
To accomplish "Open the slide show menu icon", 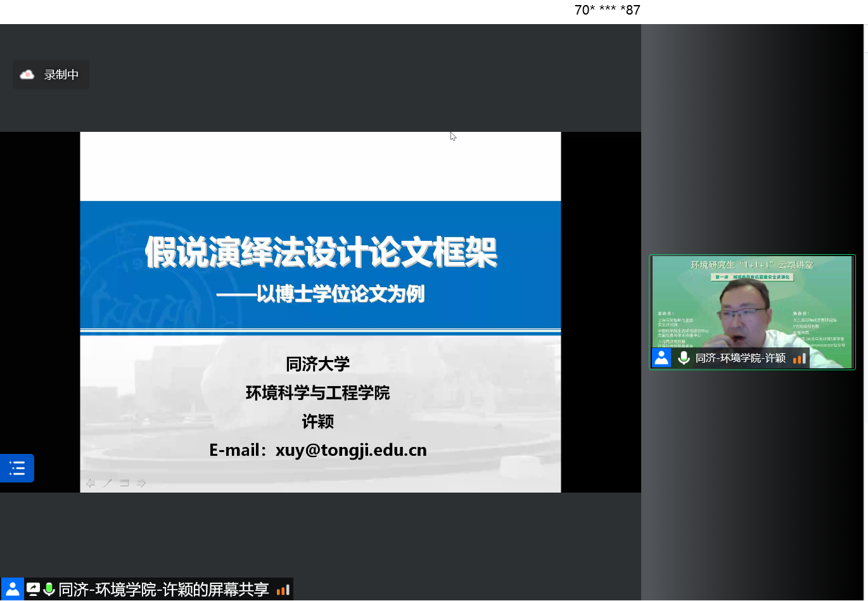I will [125, 483].
